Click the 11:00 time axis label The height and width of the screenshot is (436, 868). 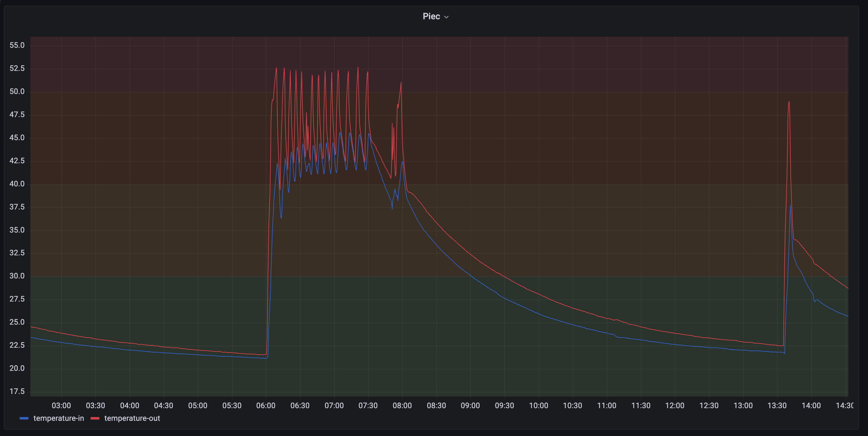[x=607, y=405]
